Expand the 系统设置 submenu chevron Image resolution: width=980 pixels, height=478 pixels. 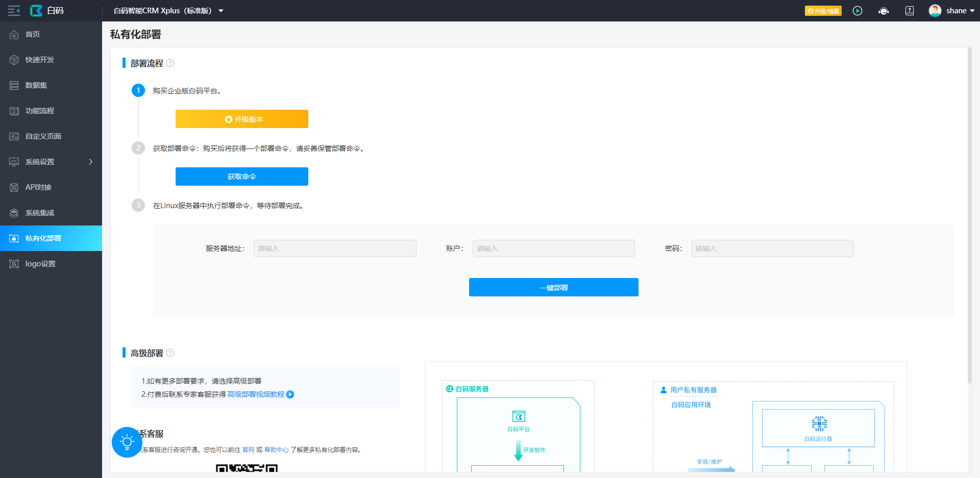tap(91, 162)
